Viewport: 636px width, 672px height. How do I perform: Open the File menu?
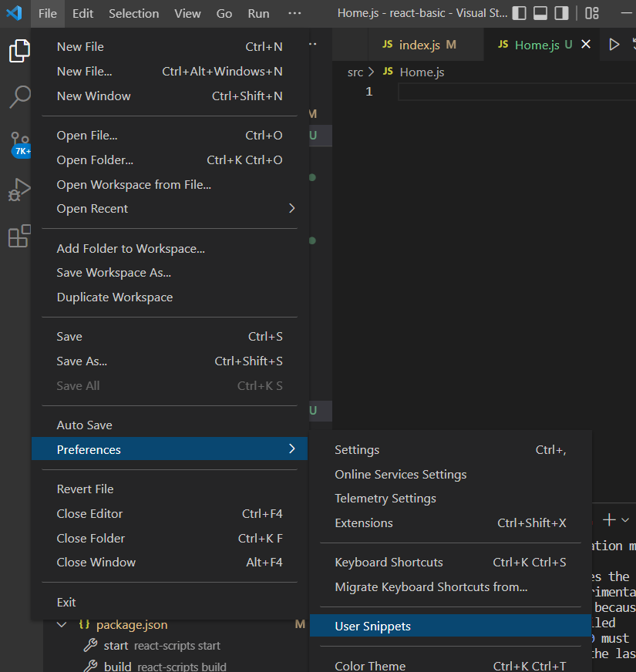pos(47,13)
